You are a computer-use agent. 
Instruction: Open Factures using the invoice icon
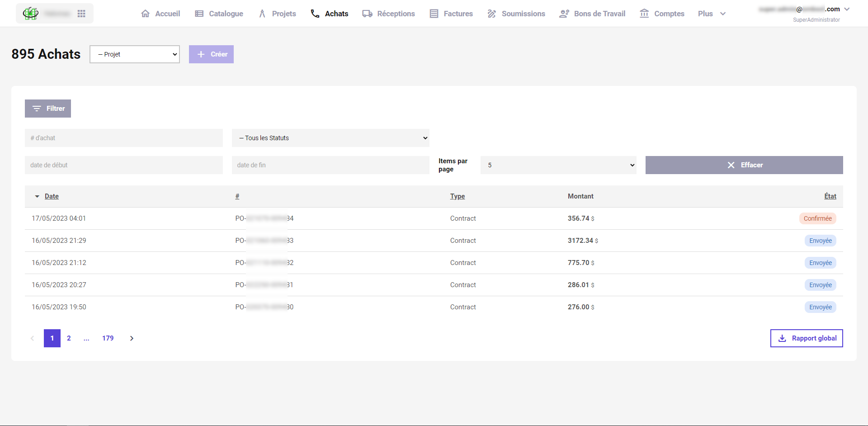click(433, 14)
